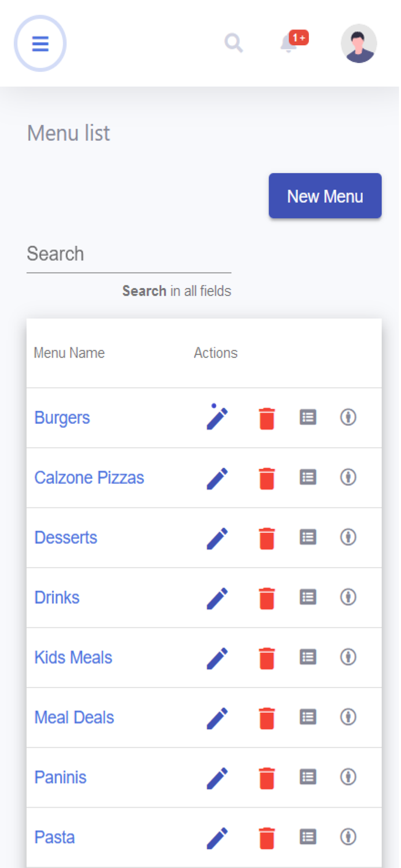The width and height of the screenshot is (401, 868).
Task: Open the hamburger navigation menu
Action: pyautogui.click(x=40, y=43)
